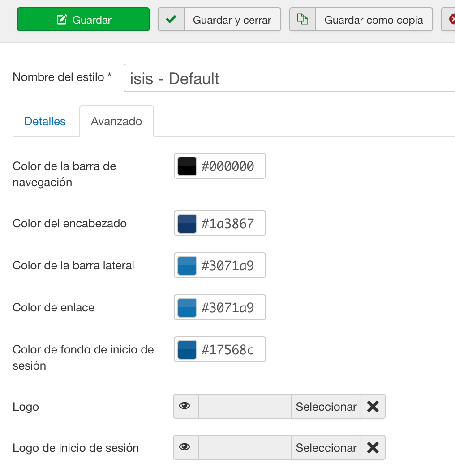Clear the Logo with the X button

[x=373, y=406]
